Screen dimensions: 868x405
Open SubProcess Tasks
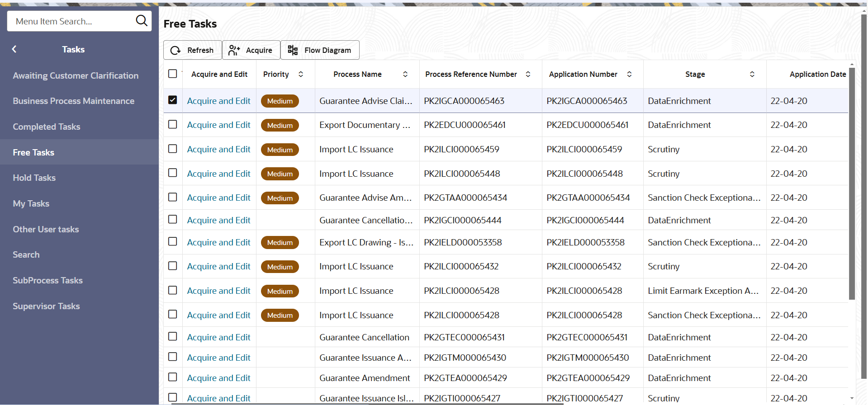point(47,280)
